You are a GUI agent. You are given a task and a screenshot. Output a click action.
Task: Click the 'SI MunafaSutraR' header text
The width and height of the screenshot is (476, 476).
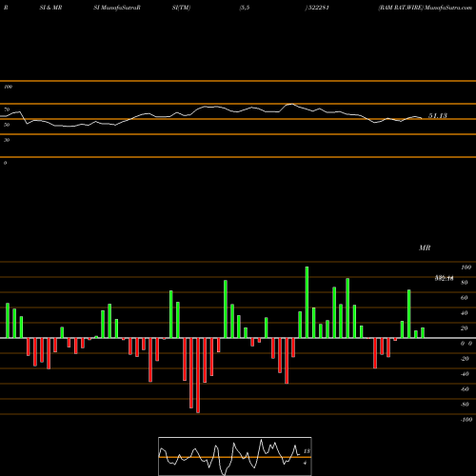tap(117, 8)
